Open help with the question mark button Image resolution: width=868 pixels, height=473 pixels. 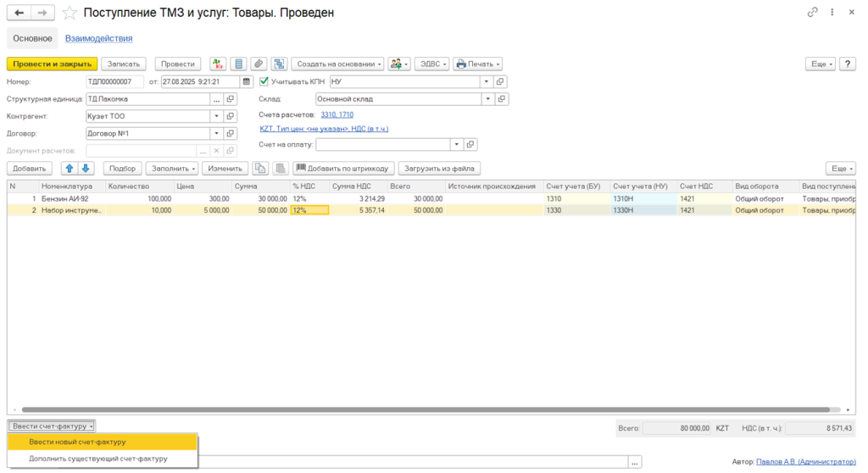click(847, 64)
